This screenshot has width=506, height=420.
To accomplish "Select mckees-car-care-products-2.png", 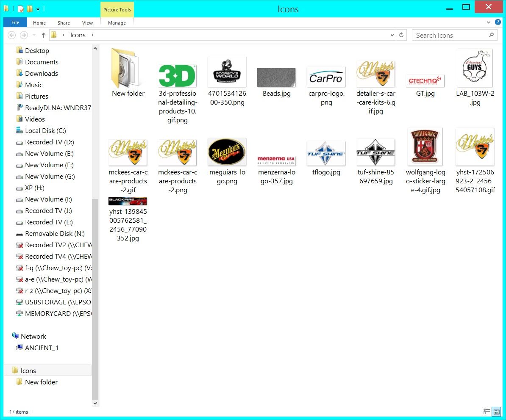I will point(178,166).
